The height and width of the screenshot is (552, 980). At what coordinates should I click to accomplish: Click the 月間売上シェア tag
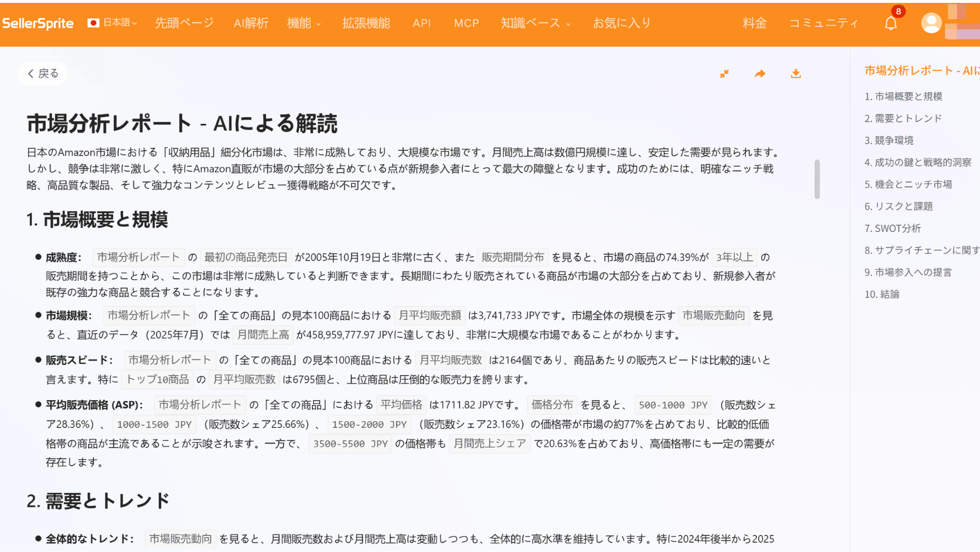click(x=489, y=443)
